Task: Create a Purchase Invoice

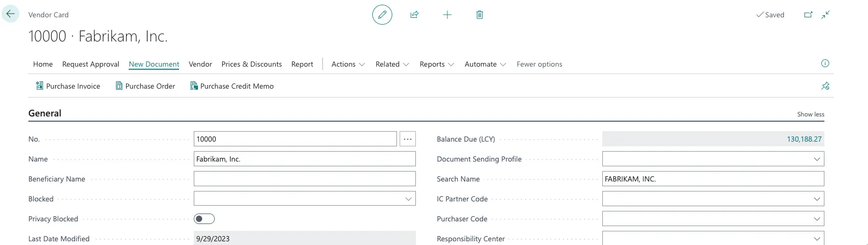Action: (68, 86)
